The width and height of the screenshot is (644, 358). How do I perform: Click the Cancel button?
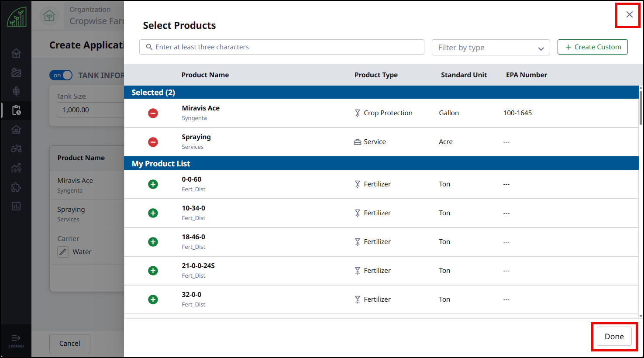70,344
